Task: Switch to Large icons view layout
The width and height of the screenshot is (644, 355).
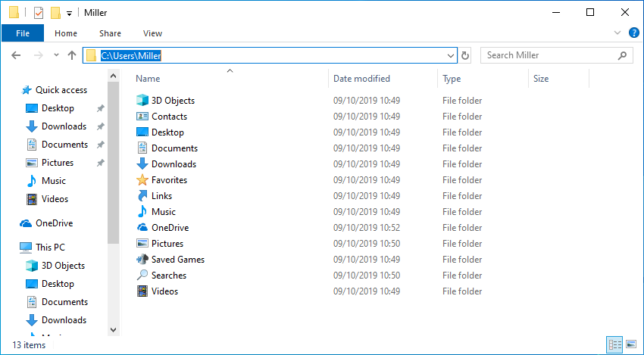Action: (x=631, y=344)
